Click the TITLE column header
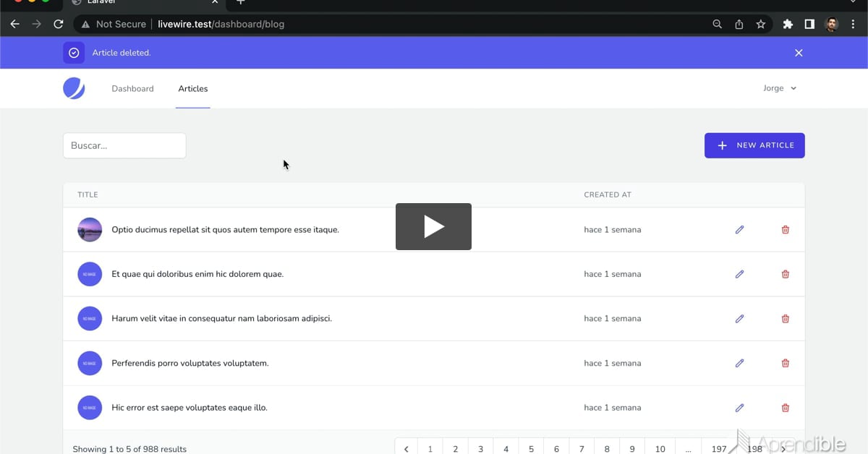 [x=88, y=194]
